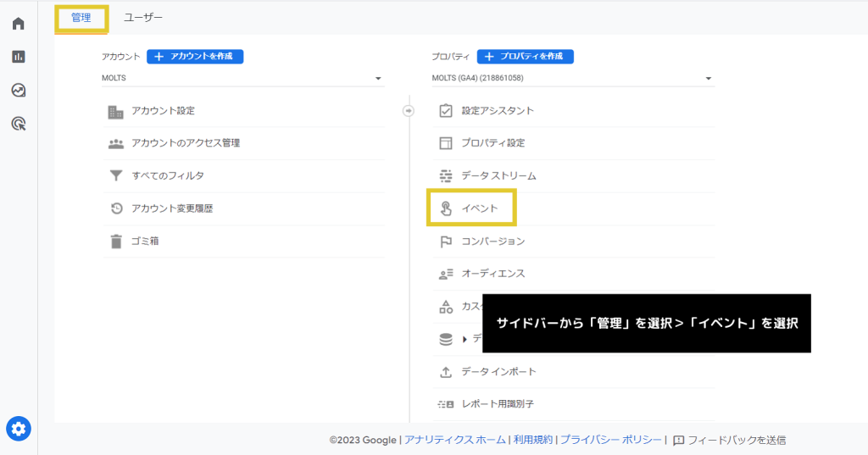Open the Reports bar chart icon
Viewport: 868px width, 455px height.
pyautogui.click(x=19, y=57)
